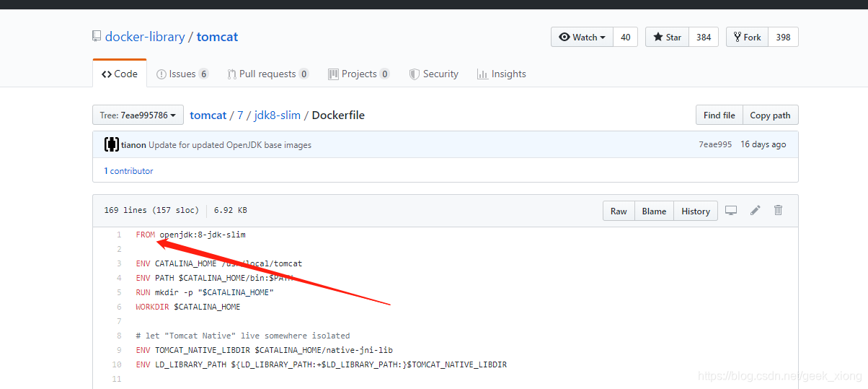View the 398 forks count
Image resolution: width=868 pixels, height=389 pixels.
tap(783, 38)
